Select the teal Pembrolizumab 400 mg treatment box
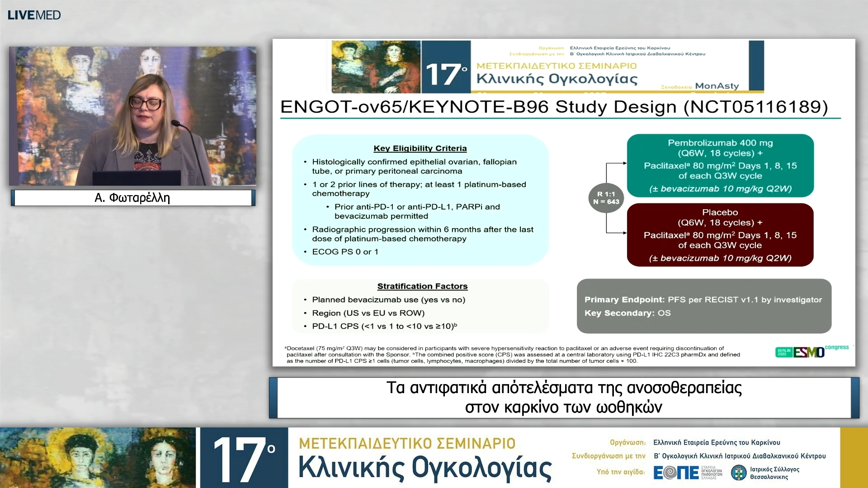 tap(720, 166)
